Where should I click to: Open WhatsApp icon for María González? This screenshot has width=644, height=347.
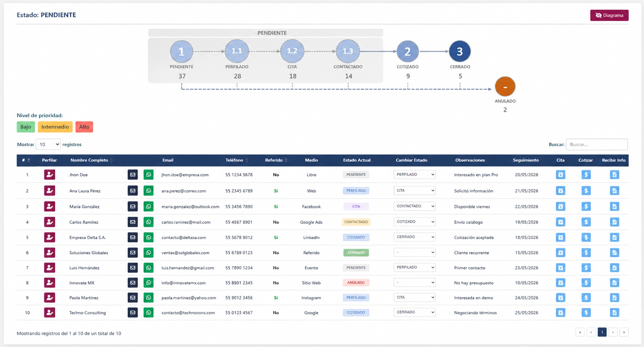pos(149,206)
